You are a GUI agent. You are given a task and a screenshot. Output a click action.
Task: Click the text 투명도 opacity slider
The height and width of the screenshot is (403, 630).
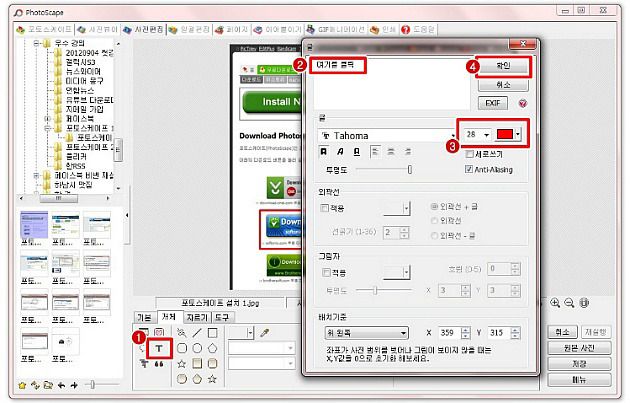pyautogui.click(x=383, y=170)
